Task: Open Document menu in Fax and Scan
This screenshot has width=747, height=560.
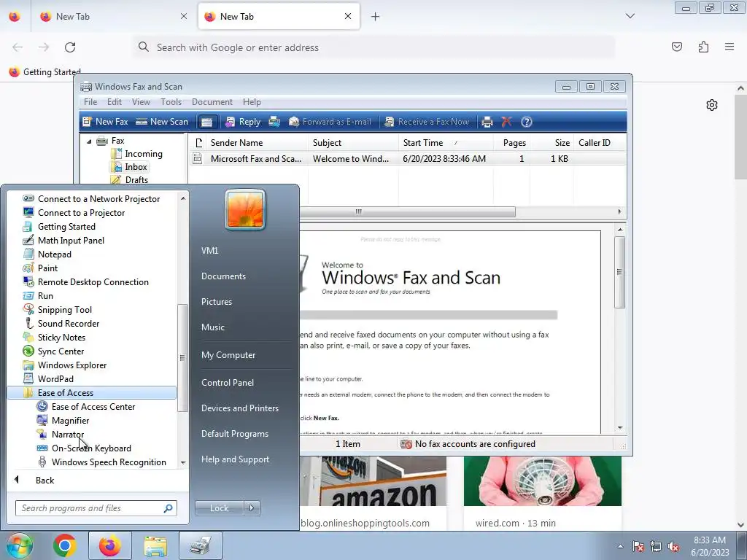Action: [x=212, y=102]
